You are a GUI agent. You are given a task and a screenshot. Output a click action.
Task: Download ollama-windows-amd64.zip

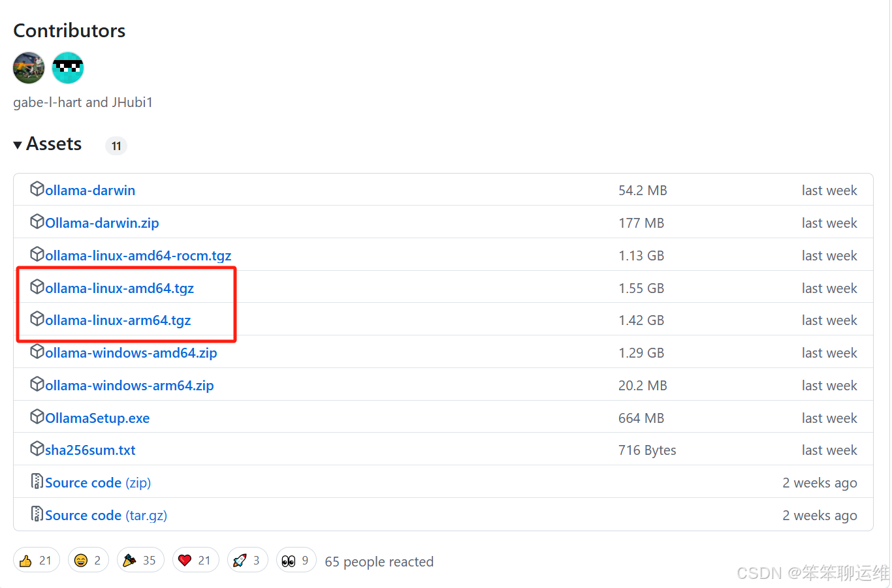coord(131,353)
